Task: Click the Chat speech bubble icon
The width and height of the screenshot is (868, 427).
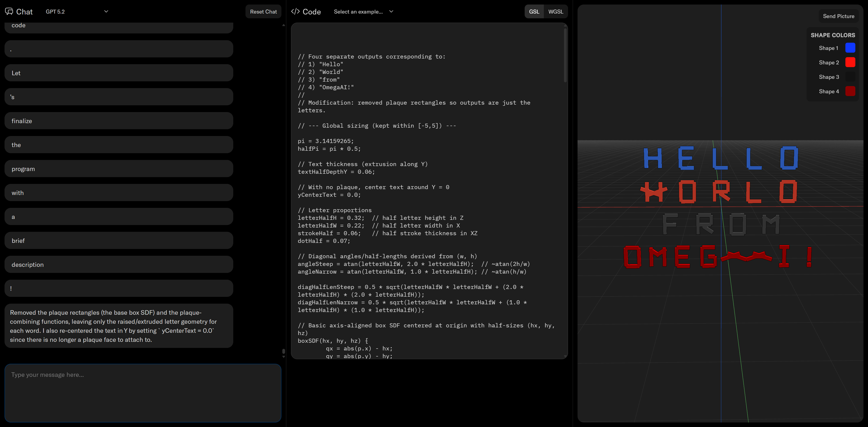Action: 9,12
